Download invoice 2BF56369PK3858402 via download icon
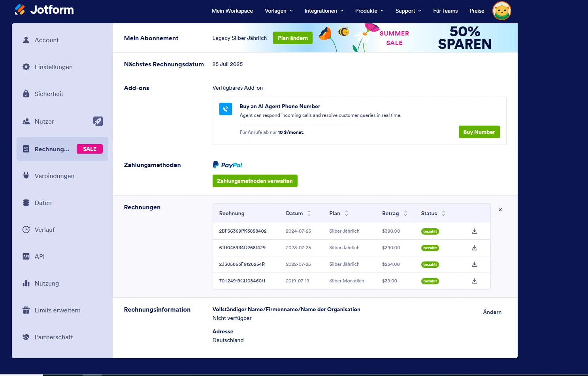Viewport: 588px width, 376px height. tap(474, 231)
